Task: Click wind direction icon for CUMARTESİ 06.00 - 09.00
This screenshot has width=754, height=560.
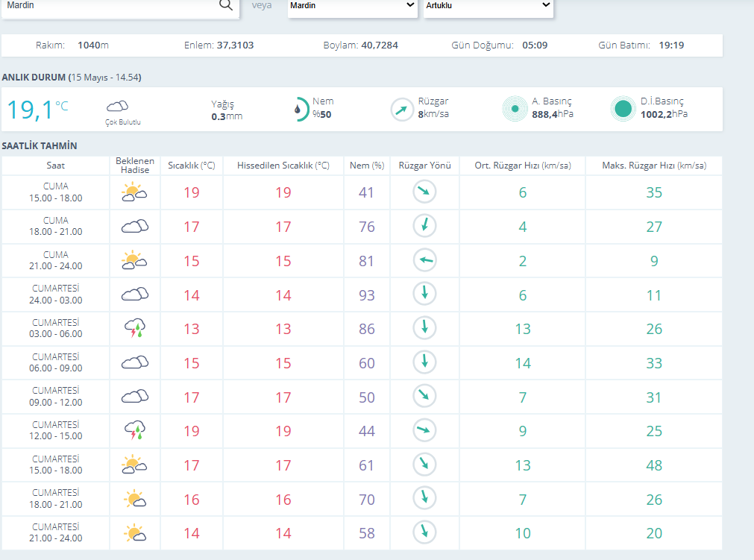Action: 424,362
